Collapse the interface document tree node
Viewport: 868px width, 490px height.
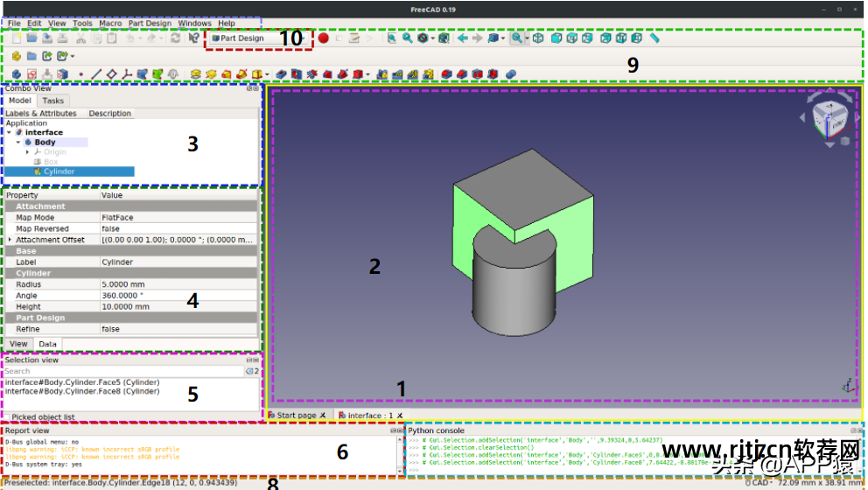[x=10, y=132]
